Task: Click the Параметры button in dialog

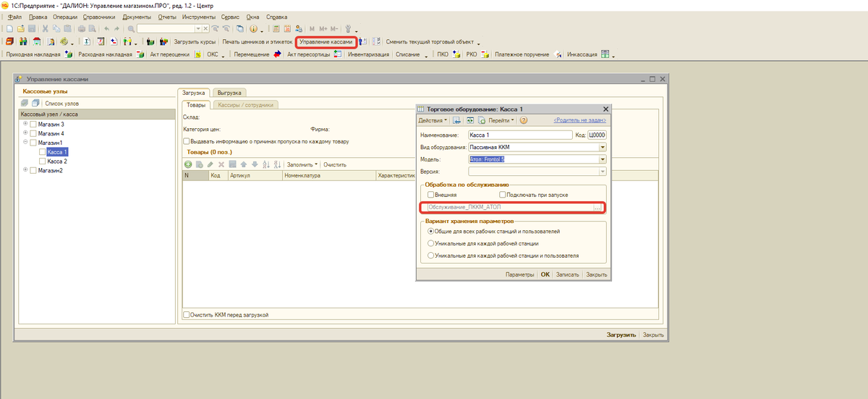Action: tap(519, 274)
